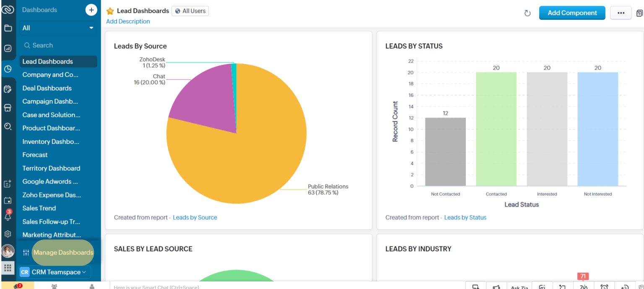Switch to the "Forecast" dashboard
The height and width of the screenshot is (289, 644).
(x=35, y=155)
